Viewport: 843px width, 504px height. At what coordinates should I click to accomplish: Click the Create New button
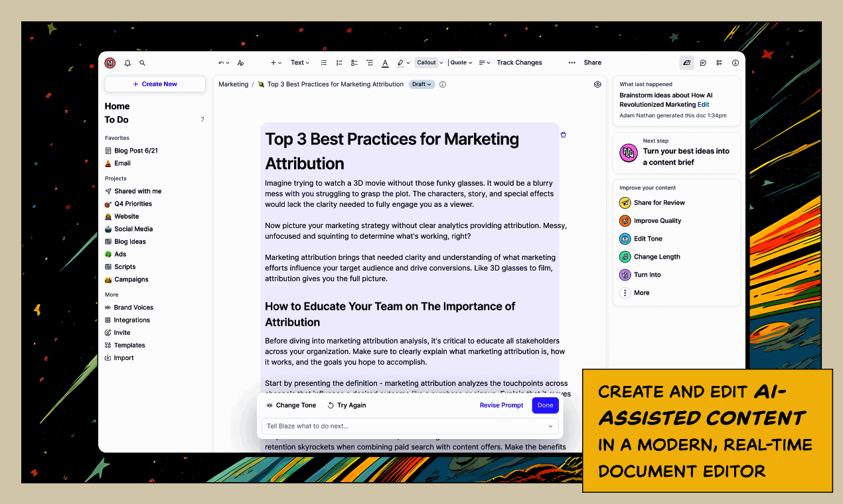click(155, 84)
